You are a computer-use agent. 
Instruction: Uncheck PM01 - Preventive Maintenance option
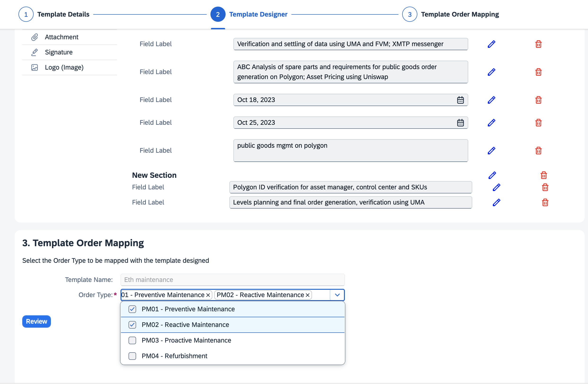coord(132,309)
